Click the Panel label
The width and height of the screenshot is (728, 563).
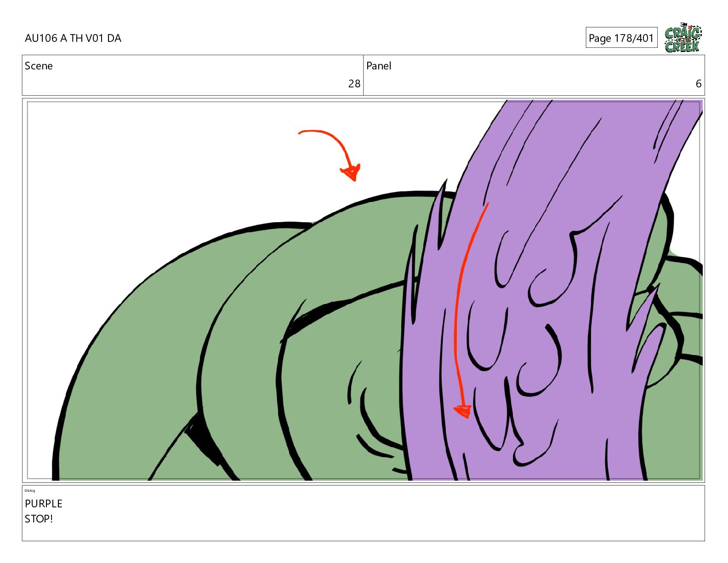tap(379, 66)
